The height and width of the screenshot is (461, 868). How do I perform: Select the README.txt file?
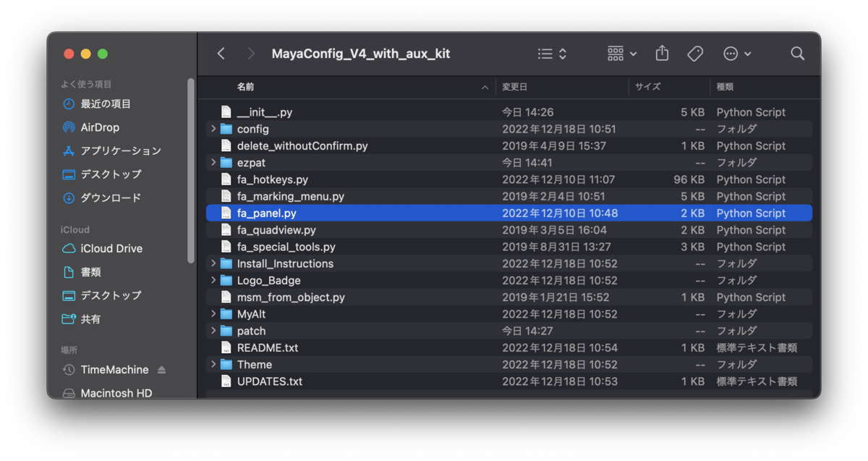point(268,348)
